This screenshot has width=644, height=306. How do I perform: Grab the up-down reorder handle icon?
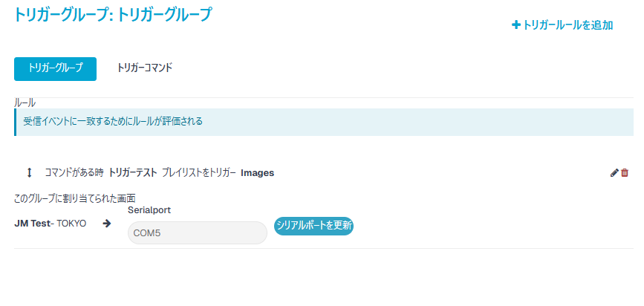click(29, 173)
